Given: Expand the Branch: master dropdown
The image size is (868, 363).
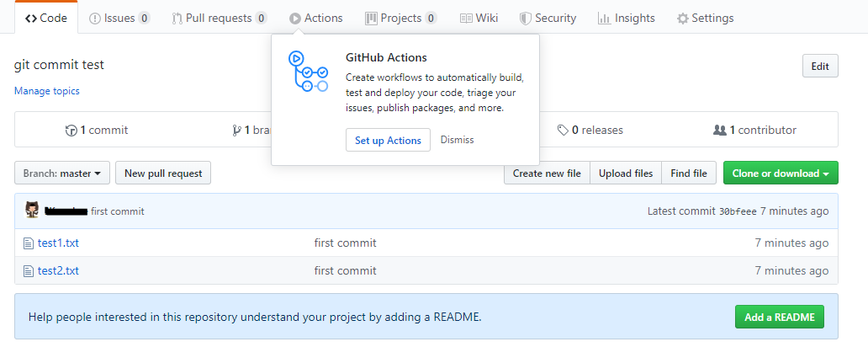Looking at the screenshot, I should 61,173.
